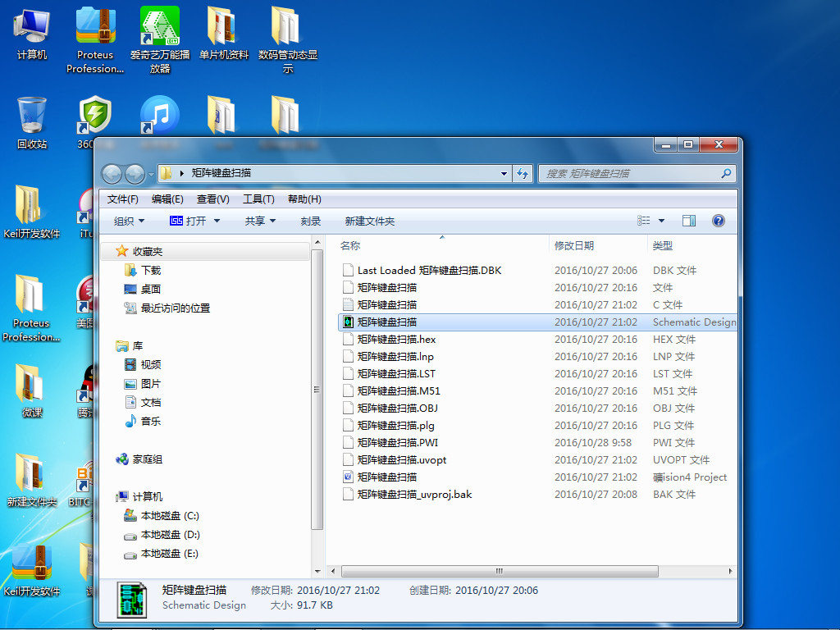Image resolution: width=840 pixels, height=630 pixels.
Task: Expand the address path arrow before 矩阵键盘扫描
Action: 181,173
